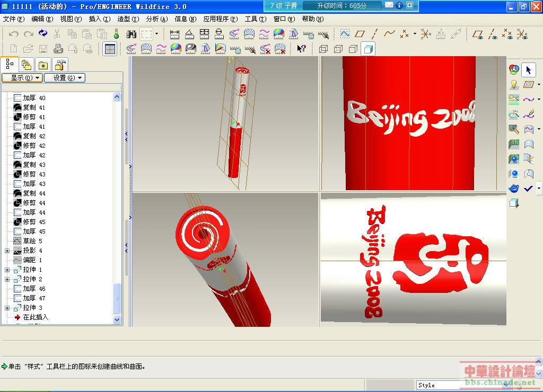543x392 pixels.
Task: Confirm with the blue check mark icon
Action: pyautogui.click(x=528, y=189)
